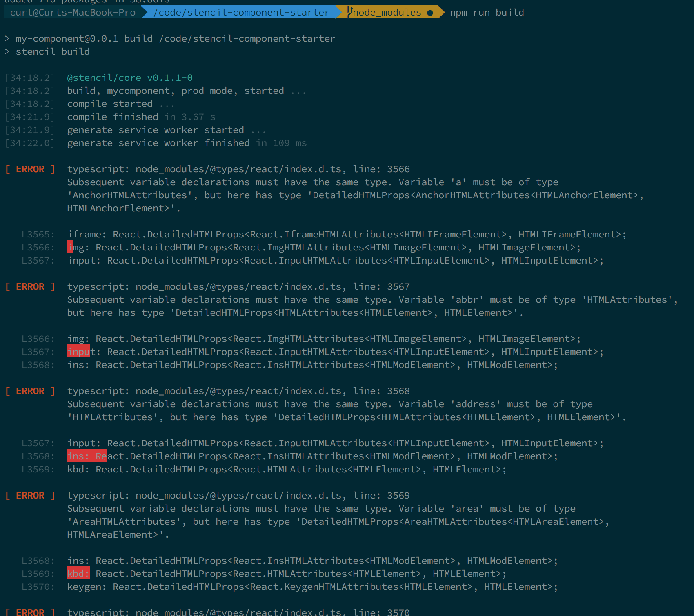Click the @stencil/core v0.1.1-0 version text
The height and width of the screenshot is (616, 694).
[x=130, y=78]
